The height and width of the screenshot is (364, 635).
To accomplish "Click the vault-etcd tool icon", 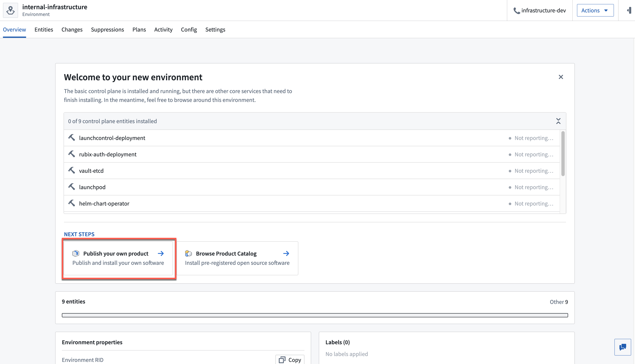I will click(72, 171).
